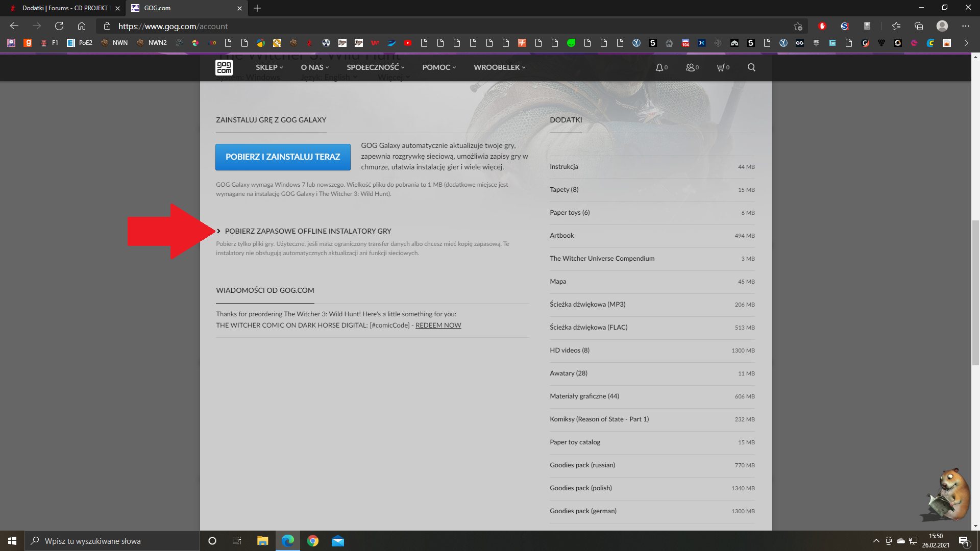Expand the SKLEP dropdown menu

coord(269,67)
